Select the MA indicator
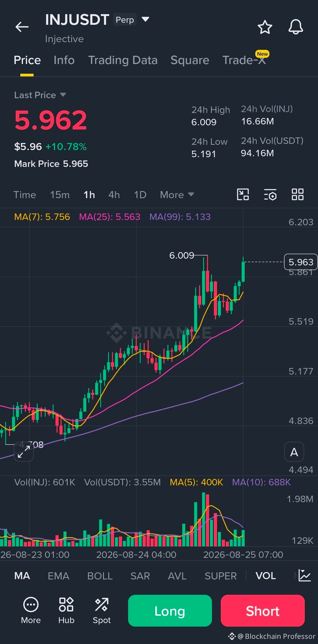Image resolution: width=318 pixels, height=644 pixels. click(22, 576)
